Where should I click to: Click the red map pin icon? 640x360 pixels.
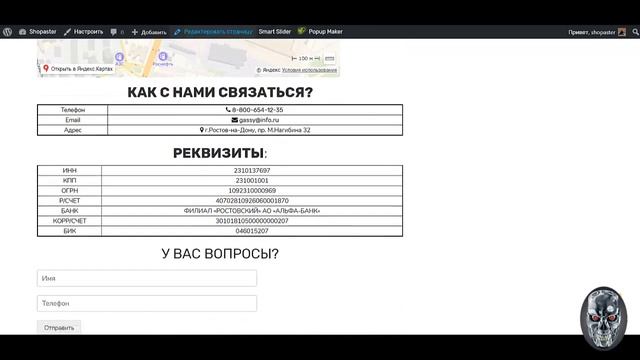pyautogui.click(x=46, y=68)
